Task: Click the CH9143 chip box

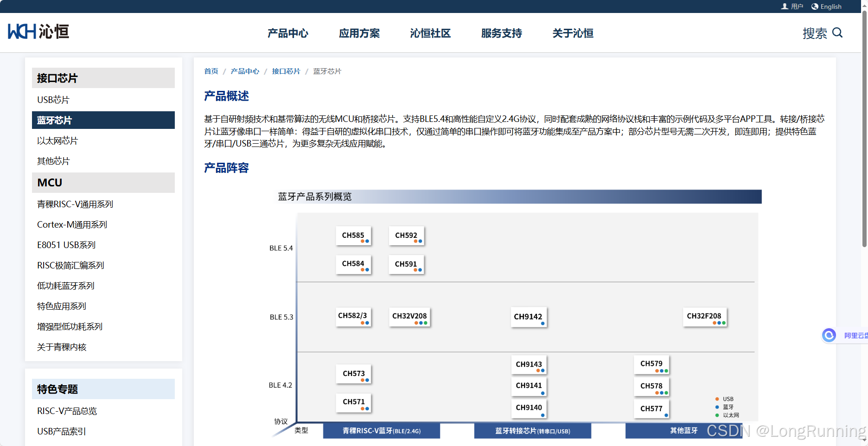Action: [529, 365]
